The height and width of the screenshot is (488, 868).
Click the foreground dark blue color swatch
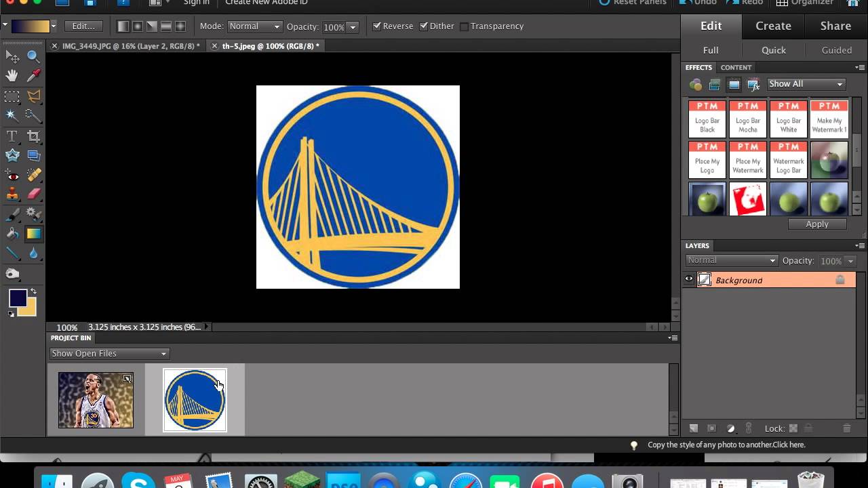tap(17, 298)
